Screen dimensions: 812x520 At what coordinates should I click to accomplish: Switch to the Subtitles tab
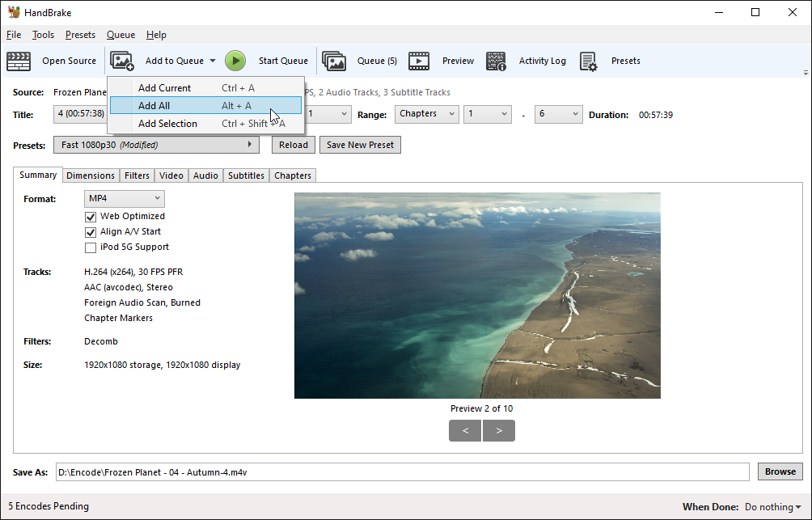(246, 175)
